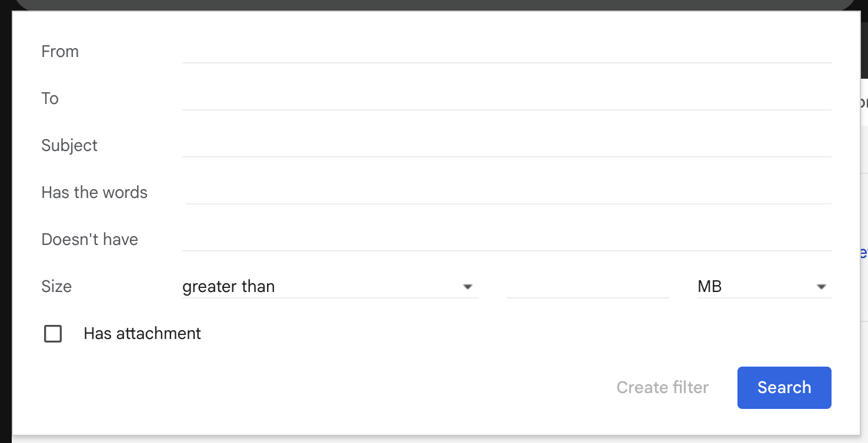Click the 'Size' row label
Viewport: 868px width, 443px height.
click(x=56, y=287)
